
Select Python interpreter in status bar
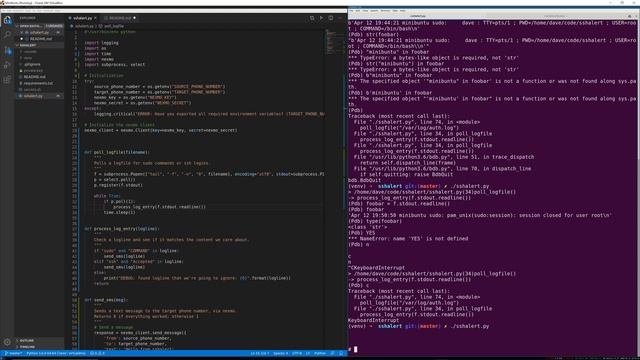[x=56, y=353]
